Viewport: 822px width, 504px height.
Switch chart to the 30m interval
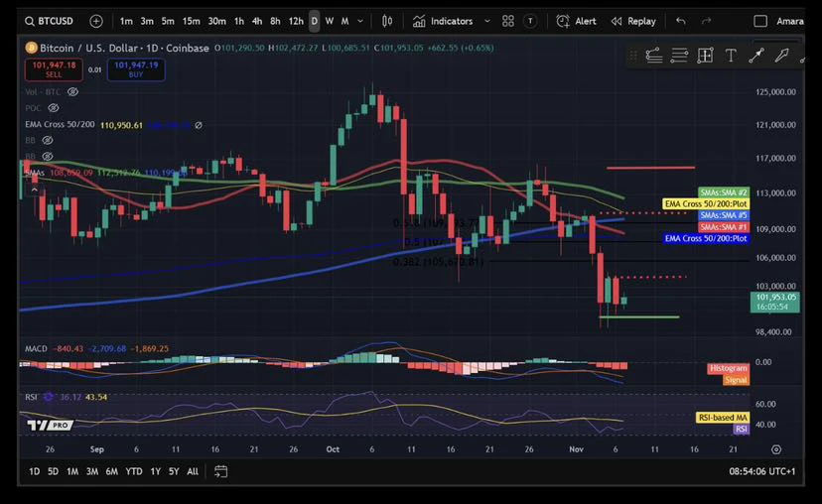pyautogui.click(x=216, y=21)
